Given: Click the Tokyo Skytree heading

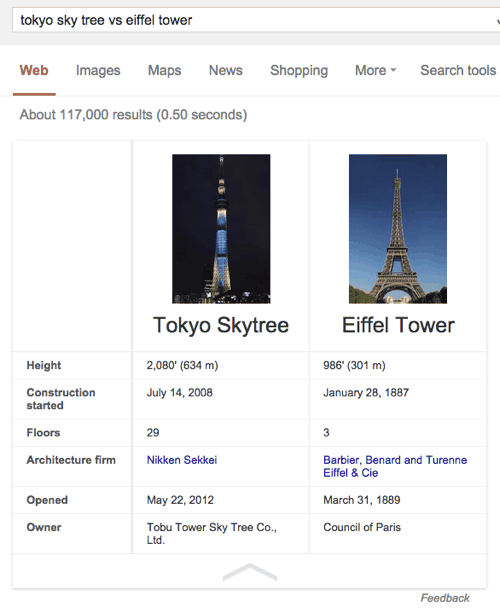Looking at the screenshot, I should (x=221, y=325).
